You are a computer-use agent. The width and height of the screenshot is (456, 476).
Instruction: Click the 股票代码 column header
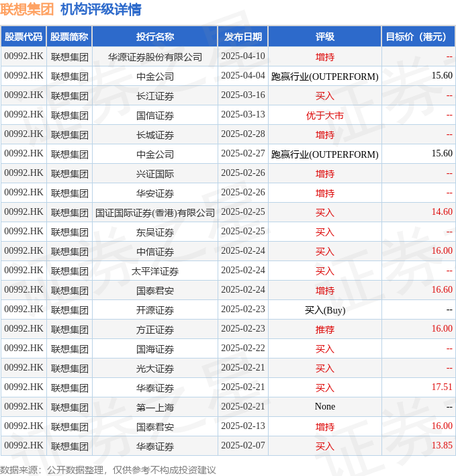pyautogui.click(x=24, y=37)
